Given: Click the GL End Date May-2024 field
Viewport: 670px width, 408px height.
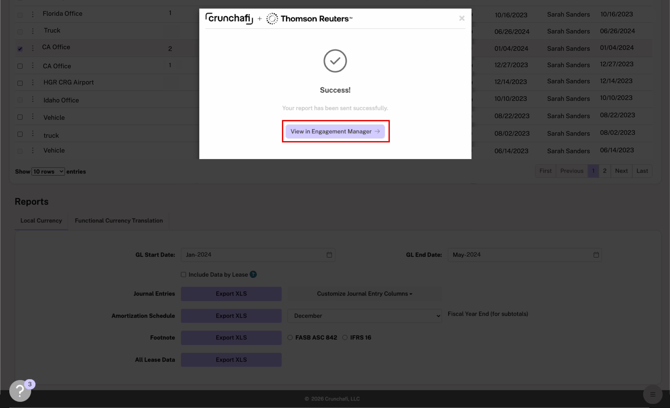Looking at the screenshot, I should 524,255.
